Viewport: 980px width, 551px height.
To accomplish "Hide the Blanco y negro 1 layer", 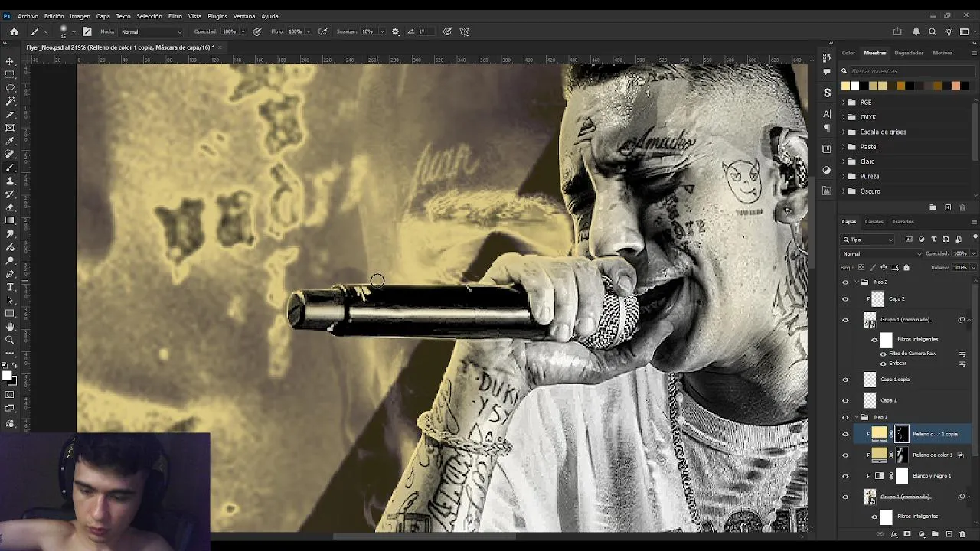I will (x=845, y=476).
